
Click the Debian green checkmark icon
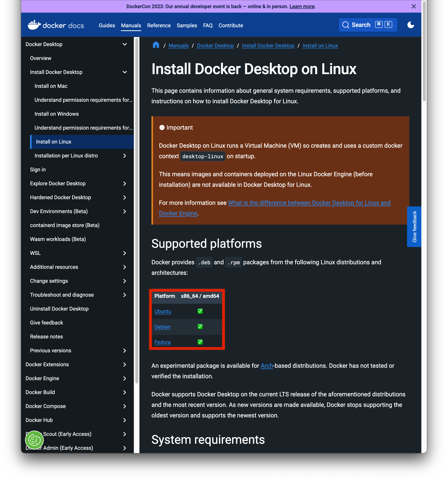[x=200, y=327]
